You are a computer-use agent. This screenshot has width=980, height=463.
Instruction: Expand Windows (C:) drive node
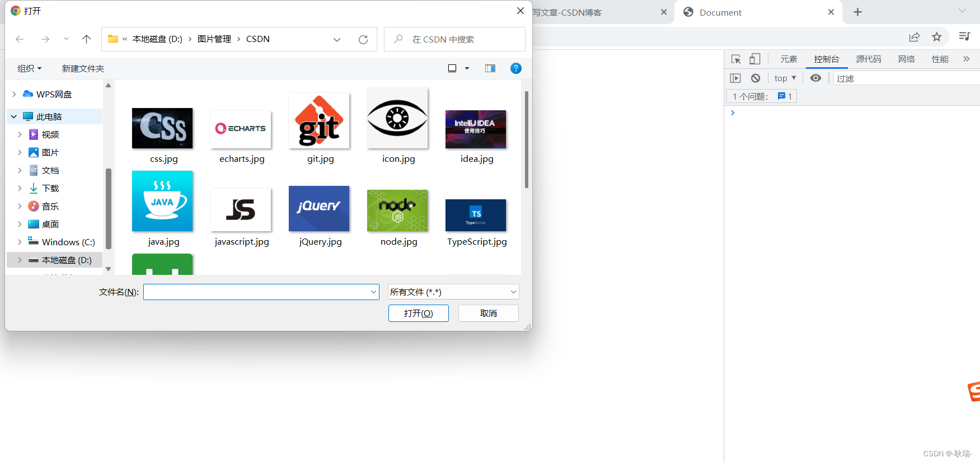(20, 242)
